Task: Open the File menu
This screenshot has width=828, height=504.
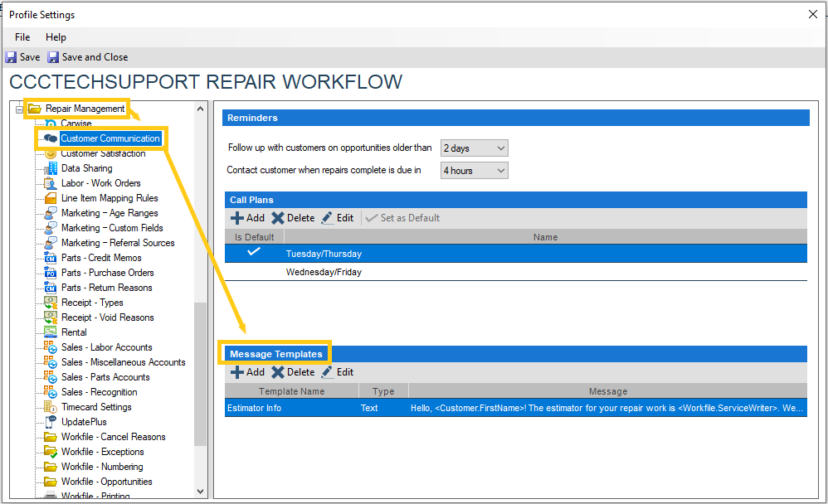Action: tap(22, 37)
